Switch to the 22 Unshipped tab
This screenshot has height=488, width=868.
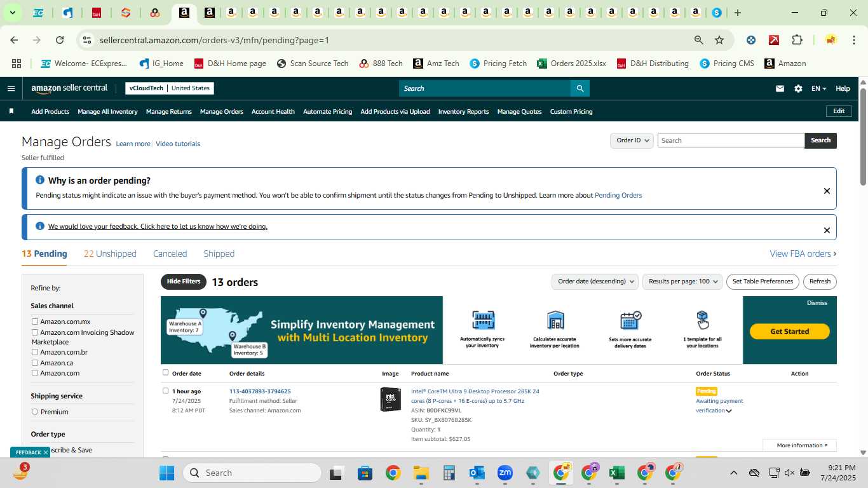(x=110, y=254)
